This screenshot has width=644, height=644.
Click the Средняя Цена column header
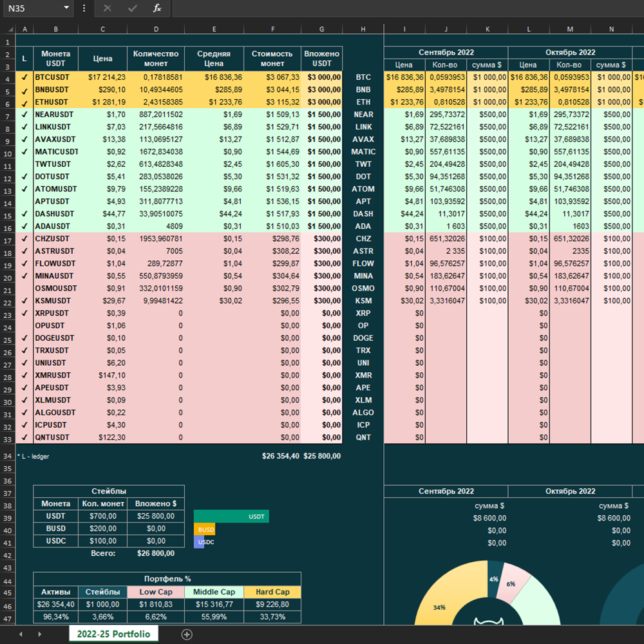(214, 59)
